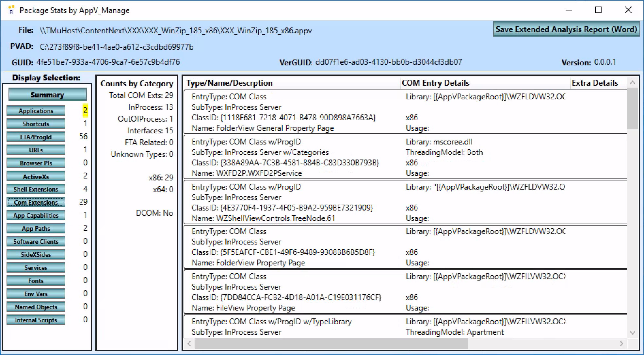Minimize the Package Stats window
This screenshot has width=644, height=355.
[x=569, y=10]
